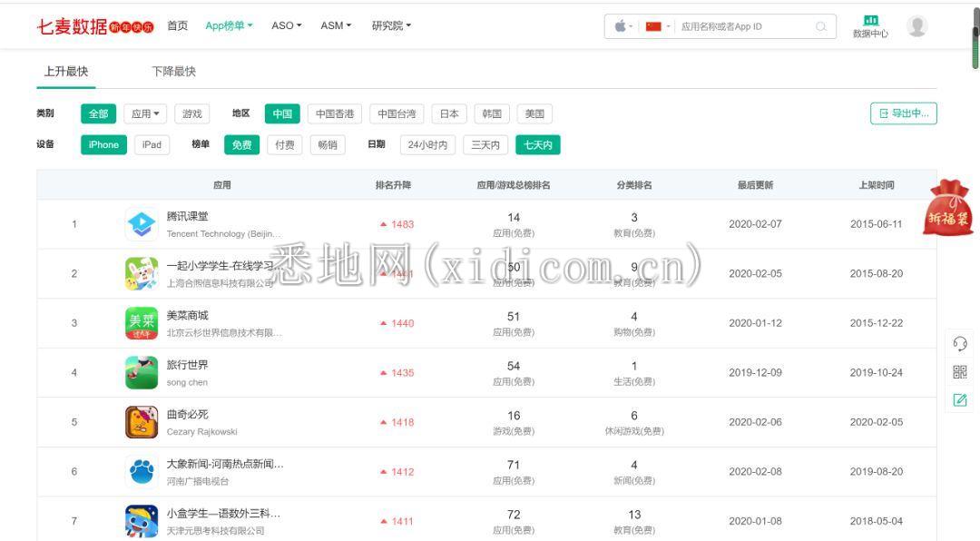This screenshot has width=980, height=541.
Task: Open the 一起小学学生 app link
Action: coord(224,266)
